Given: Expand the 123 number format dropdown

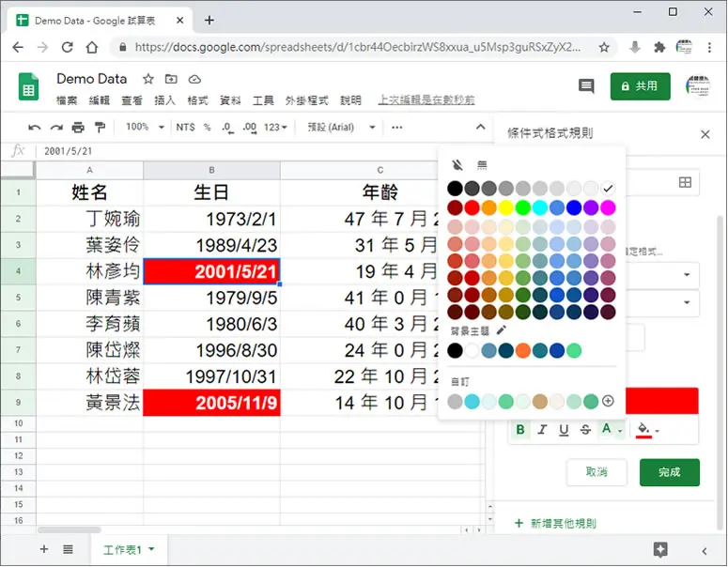Looking at the screenshot, I should (x=275, y=127).
